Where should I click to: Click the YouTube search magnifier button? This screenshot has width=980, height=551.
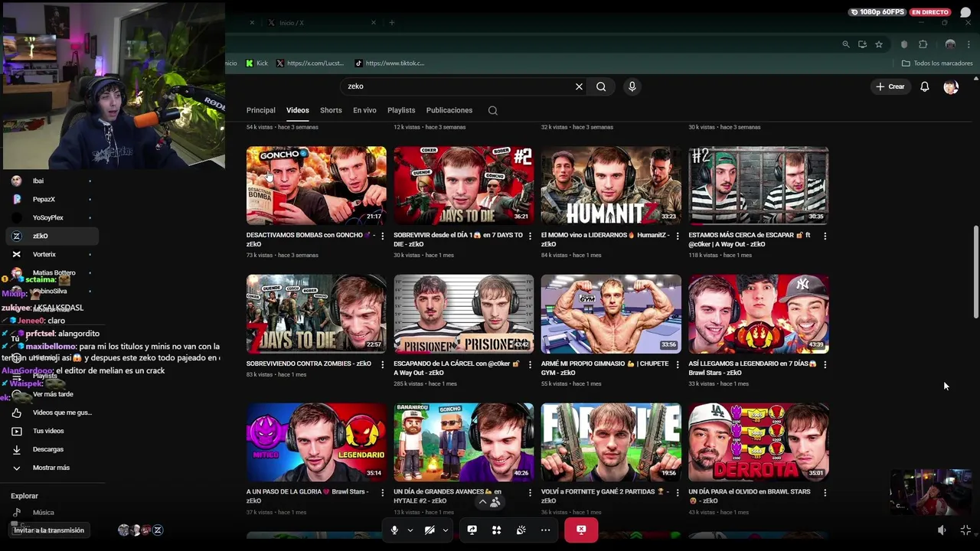click(601, 86)
